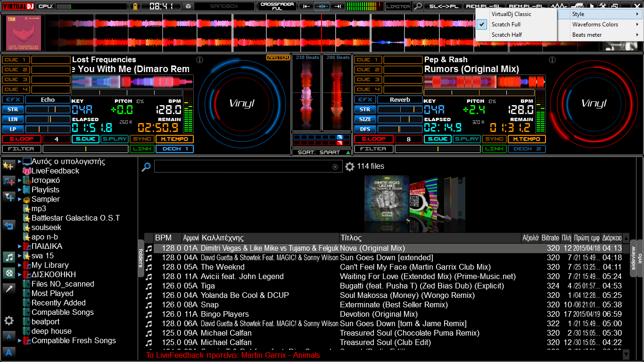
Task: Click S.PLAY button on deck 1
Action: (x=115, y=139)
